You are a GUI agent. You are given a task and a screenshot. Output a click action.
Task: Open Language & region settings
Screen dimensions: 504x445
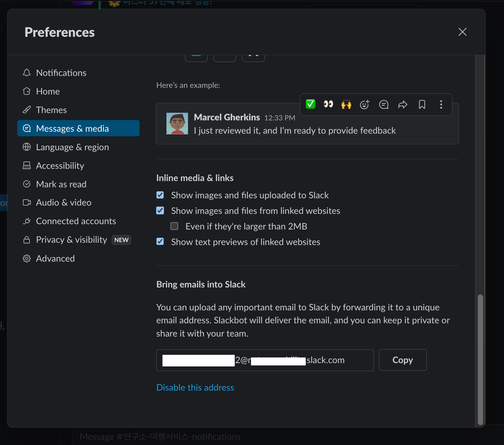(78, 147)
